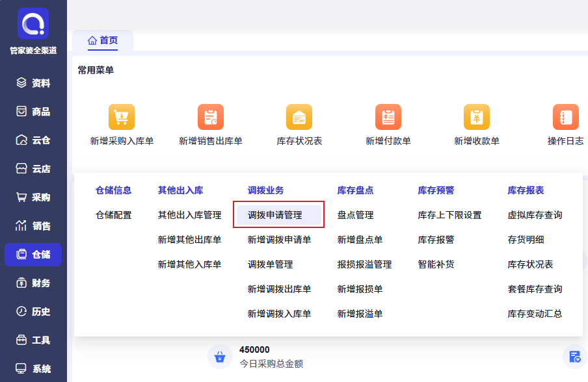Viewport: 588px width, 382px height.
Task: Click the 新增销售出库单 shortcut icon
Action: click(210, 117)
